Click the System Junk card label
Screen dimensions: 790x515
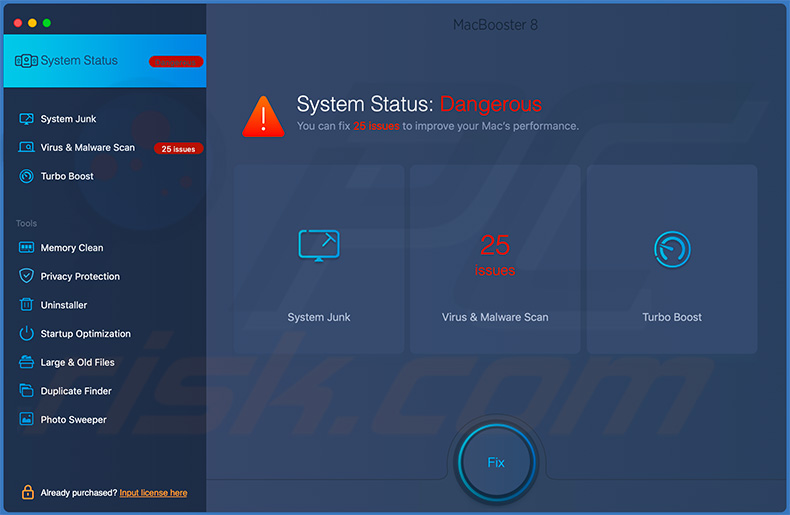tap(318, 317)
